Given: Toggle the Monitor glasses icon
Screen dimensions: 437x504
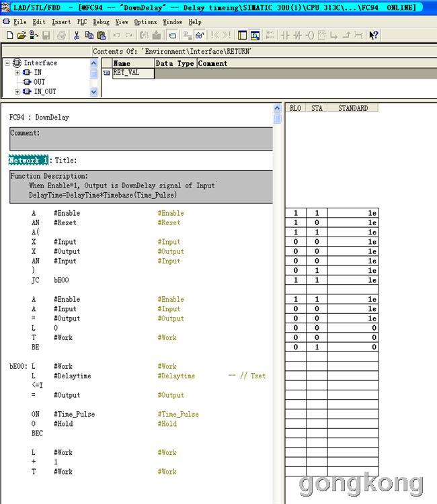Looking at the screenshot, I should (200, 35).
